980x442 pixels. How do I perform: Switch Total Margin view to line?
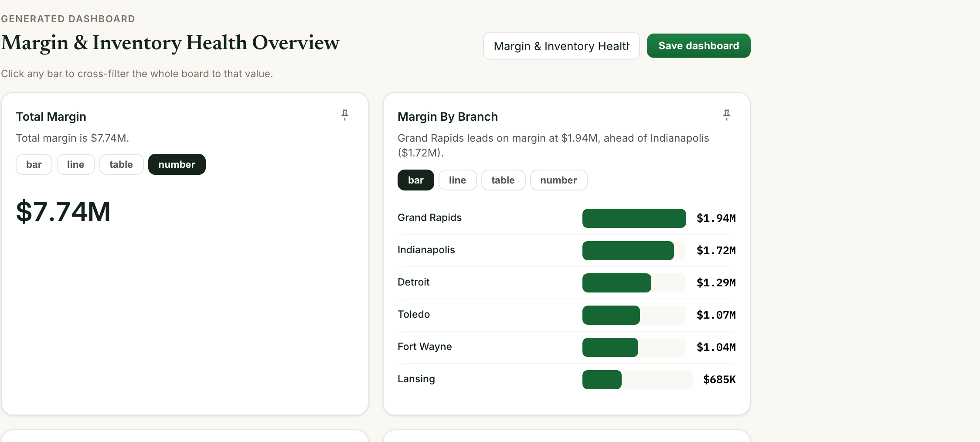coord(76,164)
